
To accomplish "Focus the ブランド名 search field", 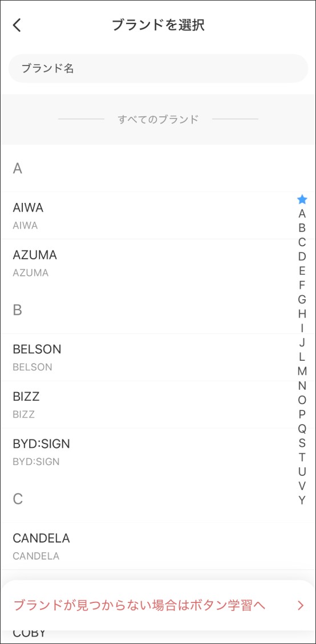I will pos(158,68).
